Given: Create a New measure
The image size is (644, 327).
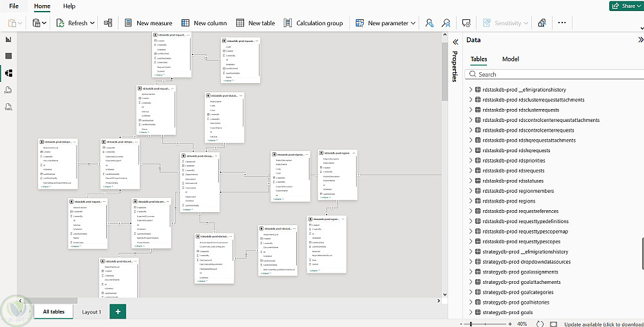Looking at the screenshot, I should (x=149, y=23).
